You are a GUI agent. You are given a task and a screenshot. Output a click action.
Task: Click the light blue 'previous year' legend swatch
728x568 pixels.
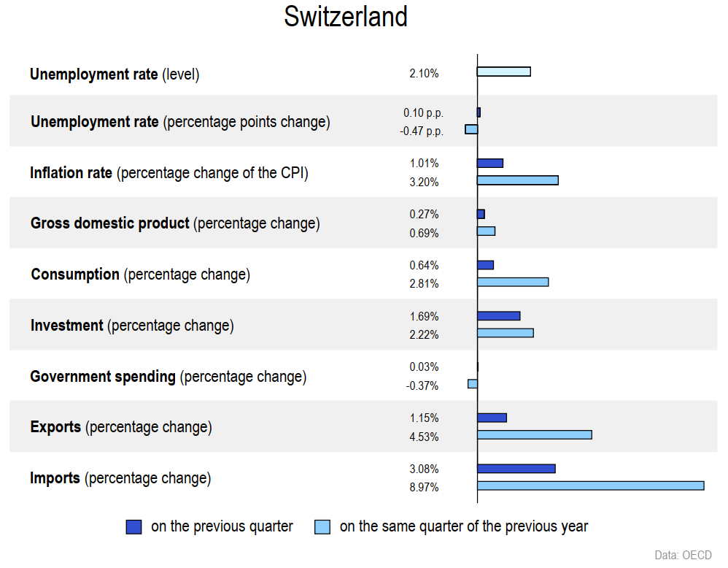tap(322, 526)
